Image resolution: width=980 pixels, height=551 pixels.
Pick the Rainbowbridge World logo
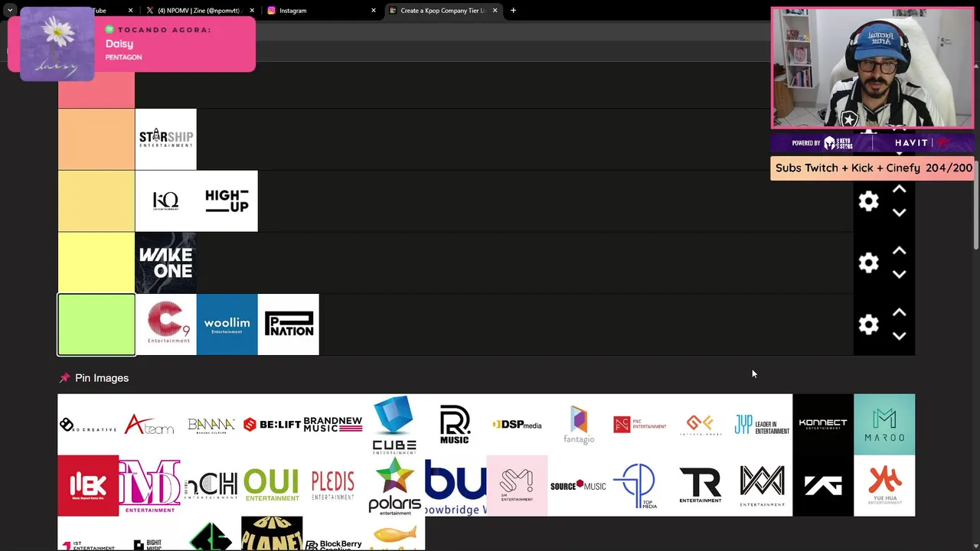456,486
